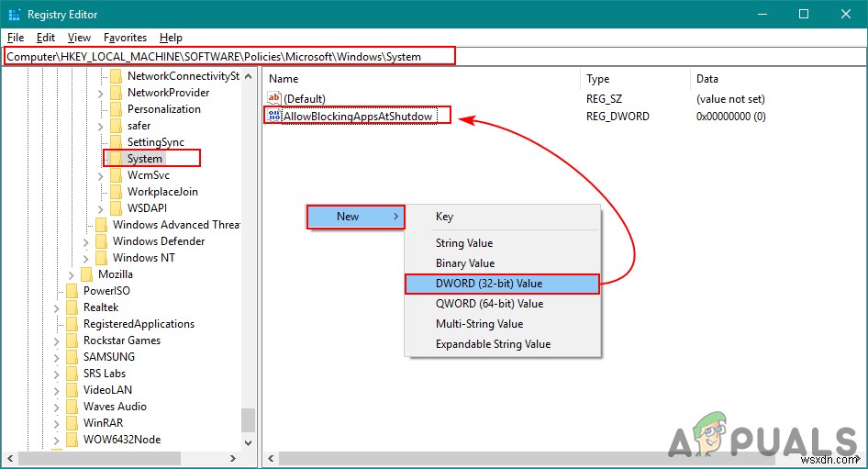Open the Edit menu
The image size is (868, 469).
click(45, 37)
